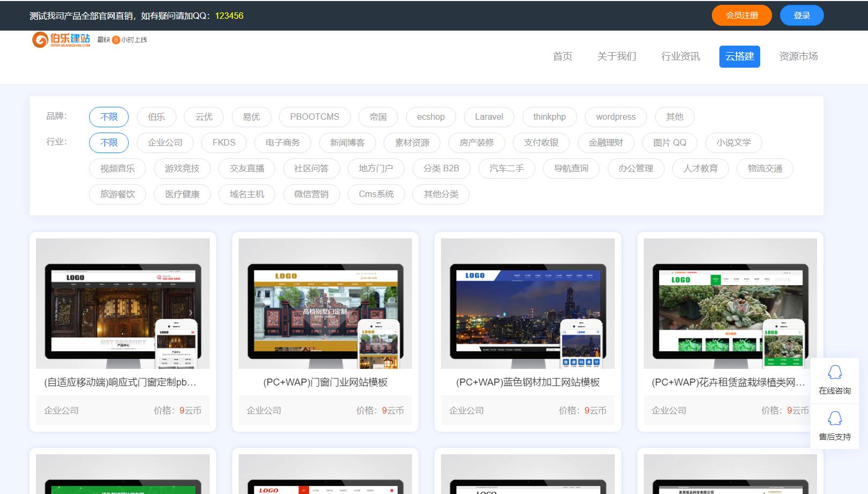Click the 登录 button
The width and height of the screenshot is (868, 494).
801,16
